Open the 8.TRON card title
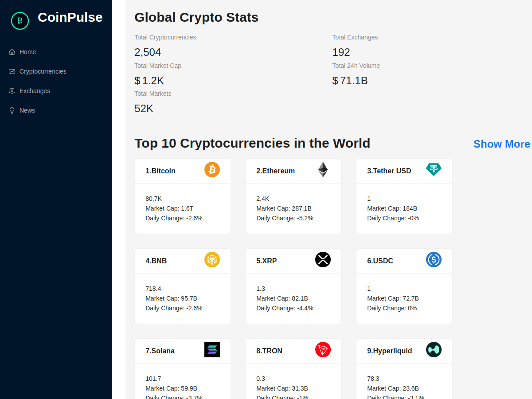Viewport: 532px width, 399px height. (269, 351)
